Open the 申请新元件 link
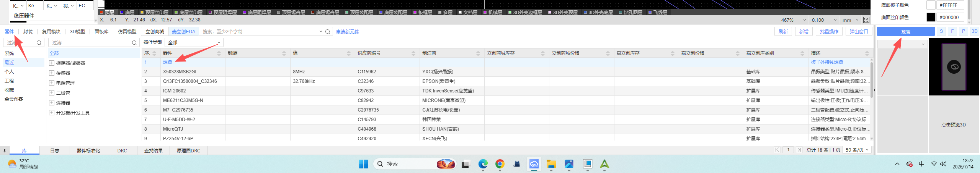Screen dimensions: 980x173 (x=348, y=32)
